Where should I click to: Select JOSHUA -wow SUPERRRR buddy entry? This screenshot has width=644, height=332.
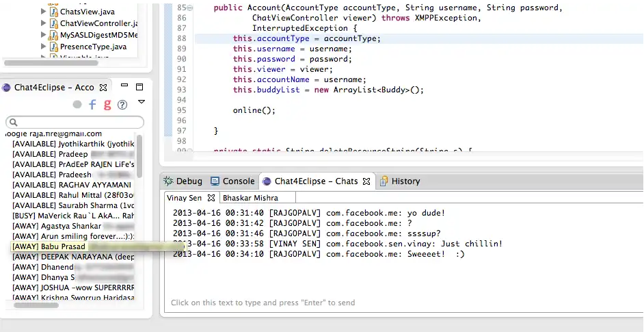pyautogui.click(x=73, y=287)
